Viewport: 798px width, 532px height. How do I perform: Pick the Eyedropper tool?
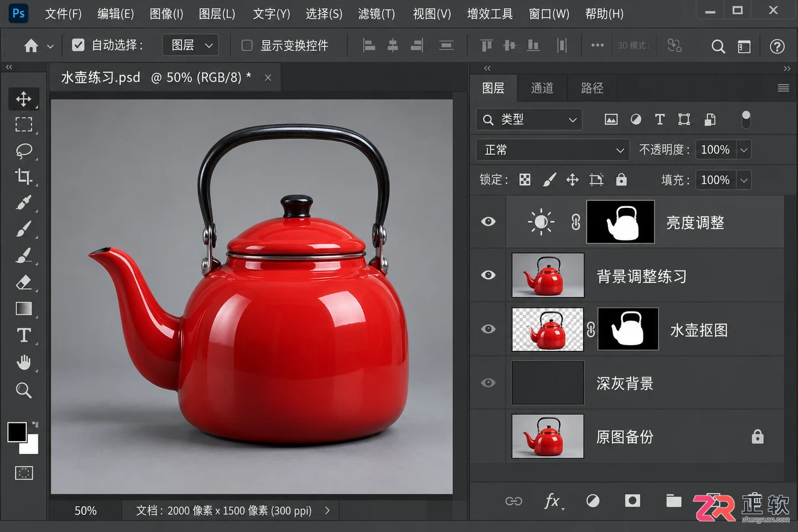click(x=24, y=203)
